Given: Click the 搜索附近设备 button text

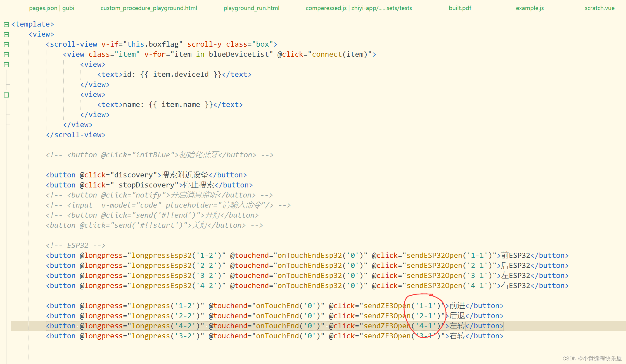Looking at the screenshot, I should point(185,175).
